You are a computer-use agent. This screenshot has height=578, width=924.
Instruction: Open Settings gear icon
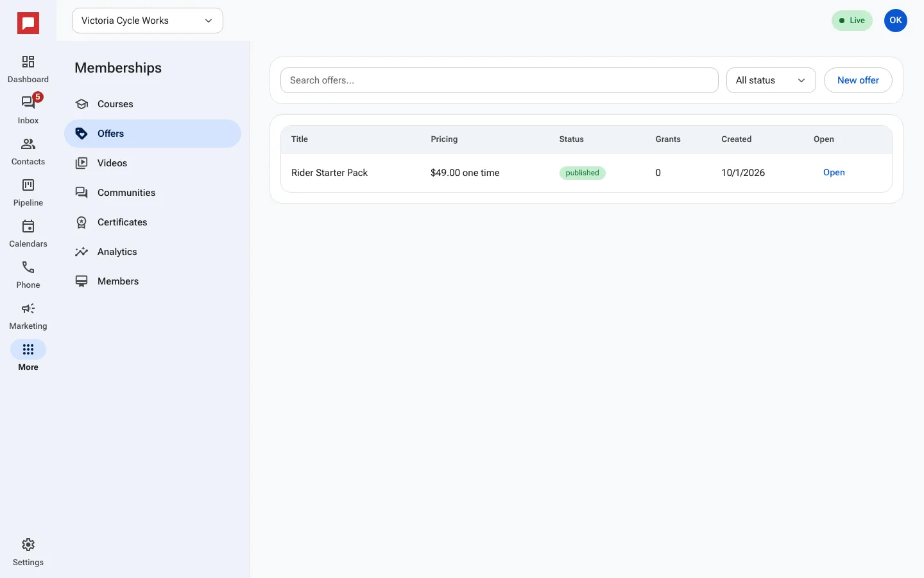28,545
